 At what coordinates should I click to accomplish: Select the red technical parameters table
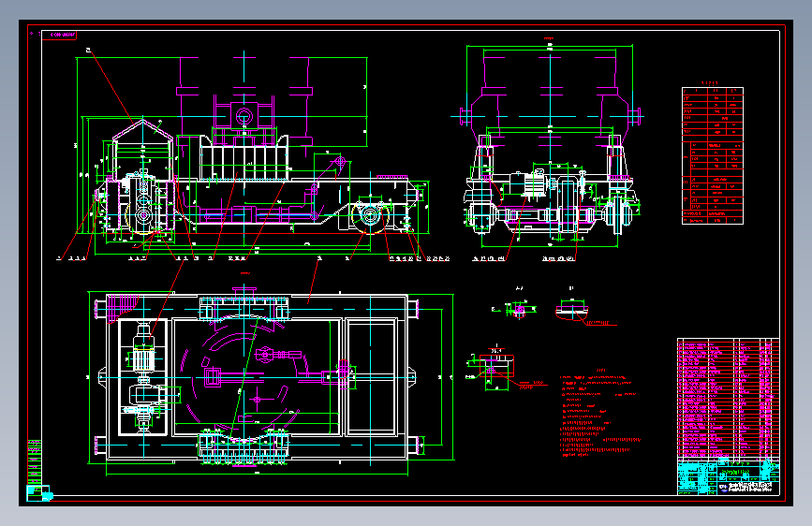(713, 155)
